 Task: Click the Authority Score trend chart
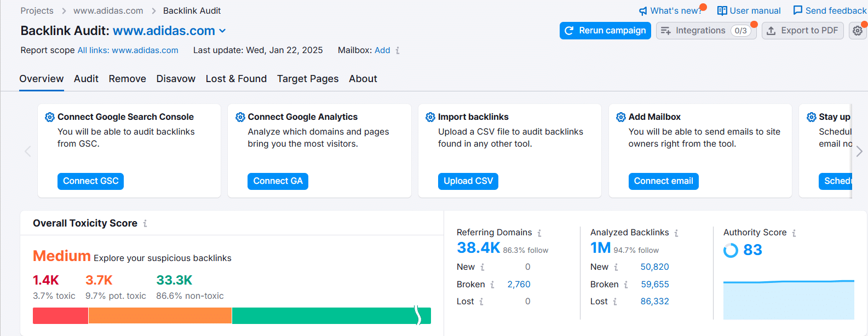point(789,299)
